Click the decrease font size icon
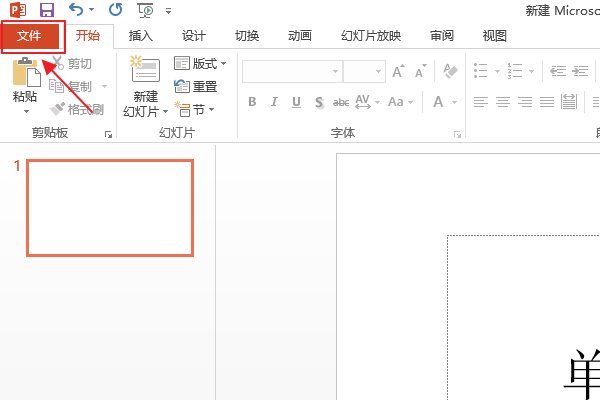 [x=421, y=71]
